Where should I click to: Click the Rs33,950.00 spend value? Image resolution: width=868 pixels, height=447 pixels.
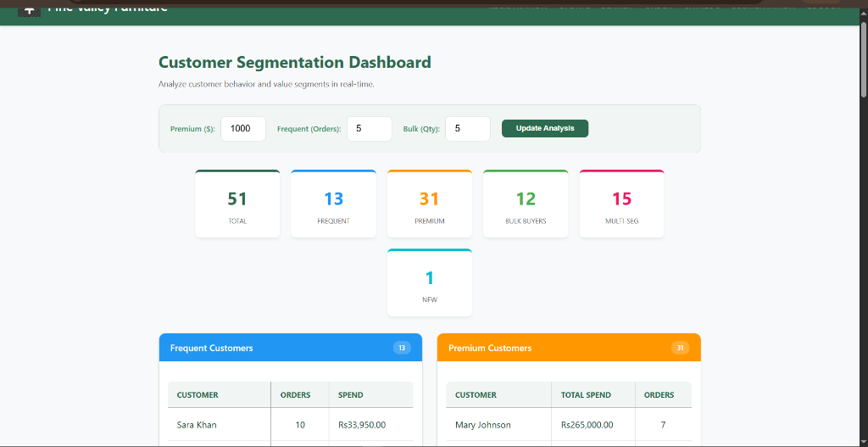[x=362, y=426]
